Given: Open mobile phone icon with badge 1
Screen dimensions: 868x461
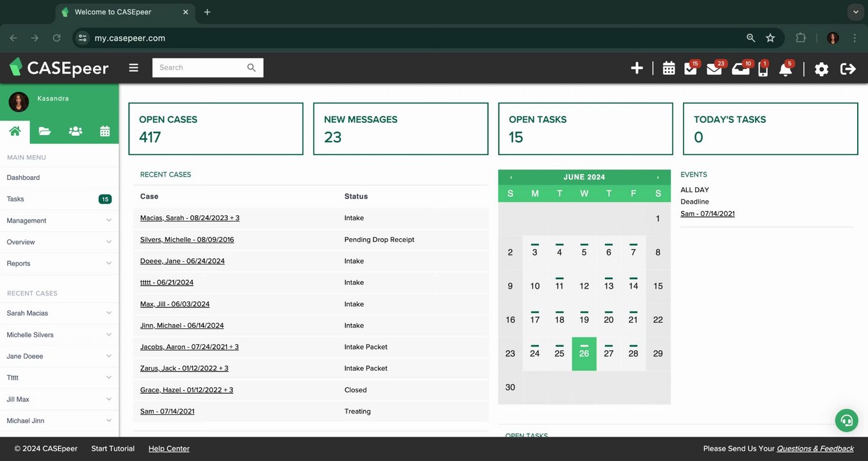Looking at the screenshot, I should click(x=763, y=69).
